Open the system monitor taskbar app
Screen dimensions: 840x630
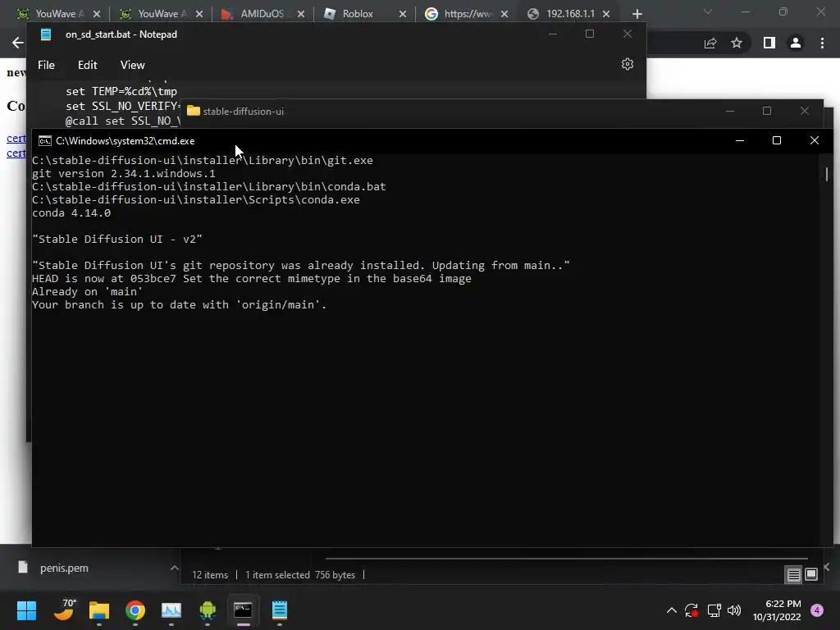(x=171, y=610)
